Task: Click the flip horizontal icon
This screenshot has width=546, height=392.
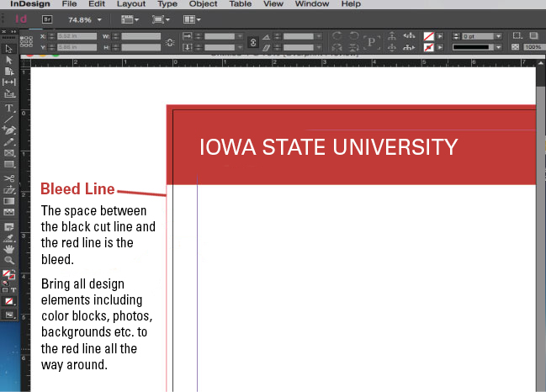Action: coord(337,47)
